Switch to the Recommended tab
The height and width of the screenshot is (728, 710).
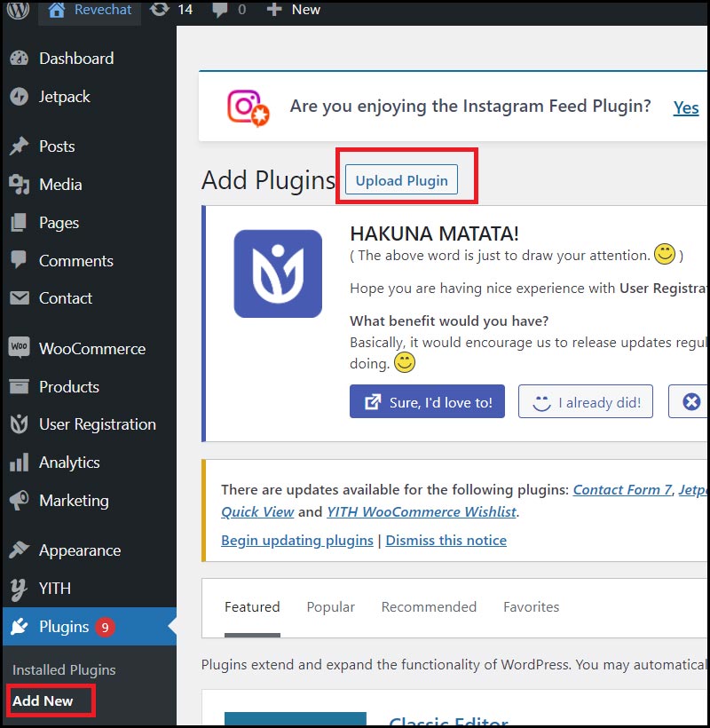point(429,607)
